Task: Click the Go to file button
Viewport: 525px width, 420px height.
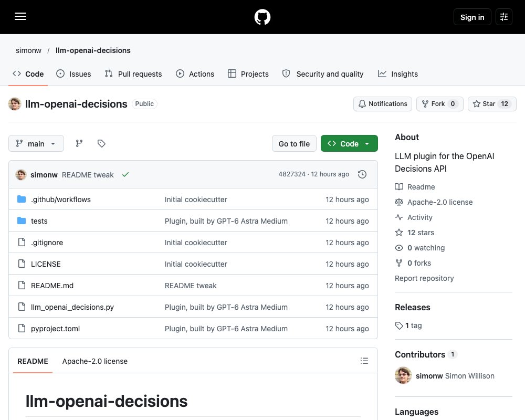Action: [294, 143]
